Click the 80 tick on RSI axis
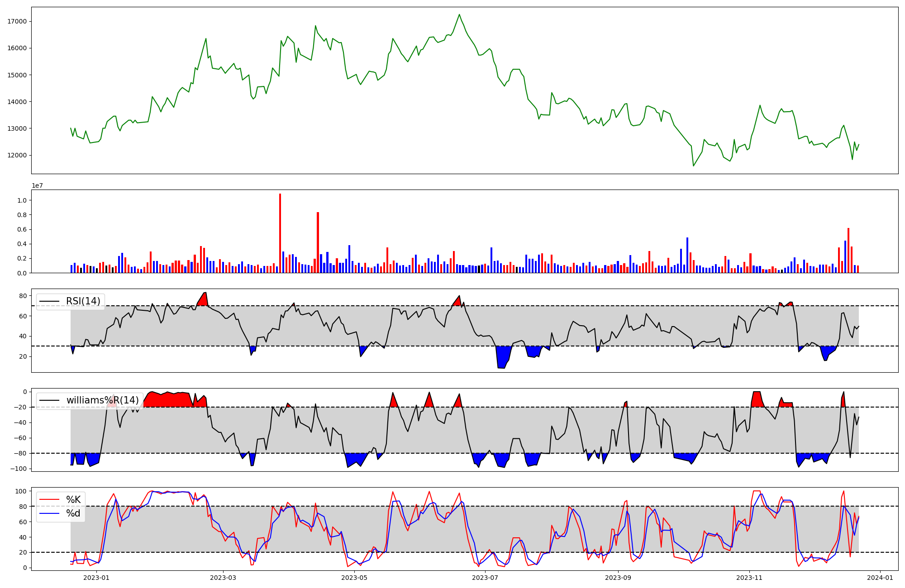The height and width of the screenshot is (588, 905). pyautogui.click(x=23, y=296)
